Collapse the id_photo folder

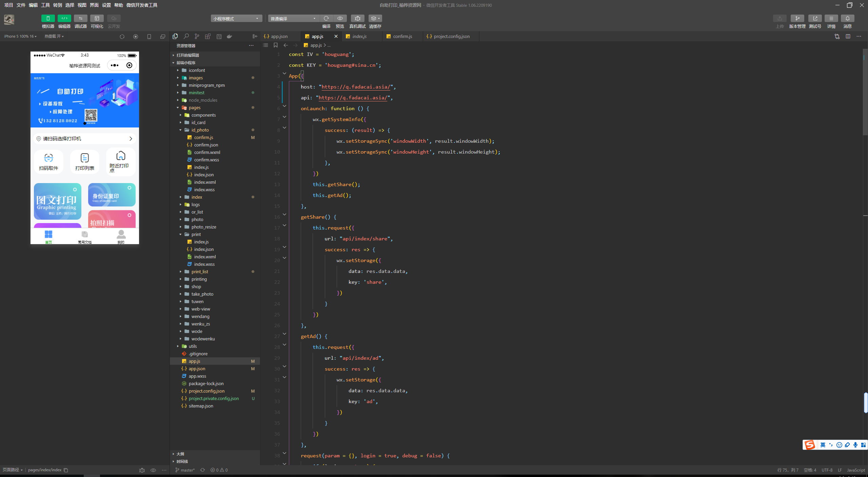tap(215, 130)
